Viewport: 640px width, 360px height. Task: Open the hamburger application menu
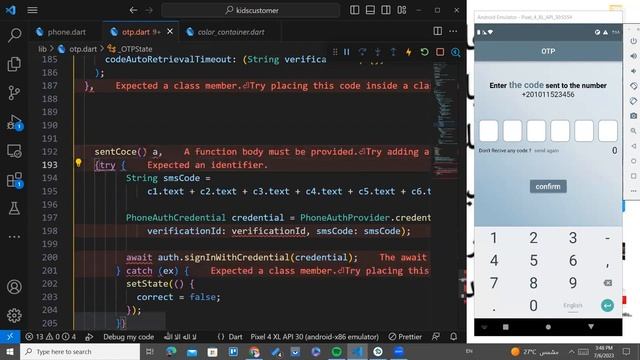pyautogui.click(x=32, y=10)
